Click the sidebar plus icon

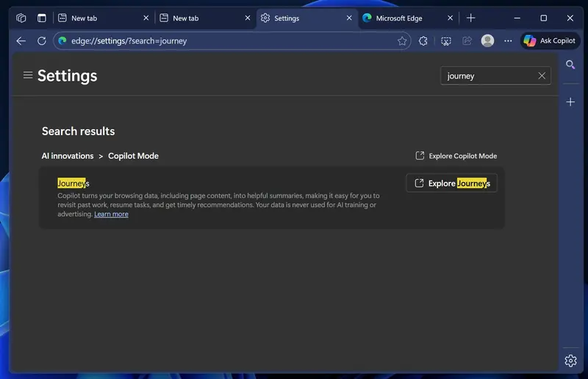(x=570, y=102)
